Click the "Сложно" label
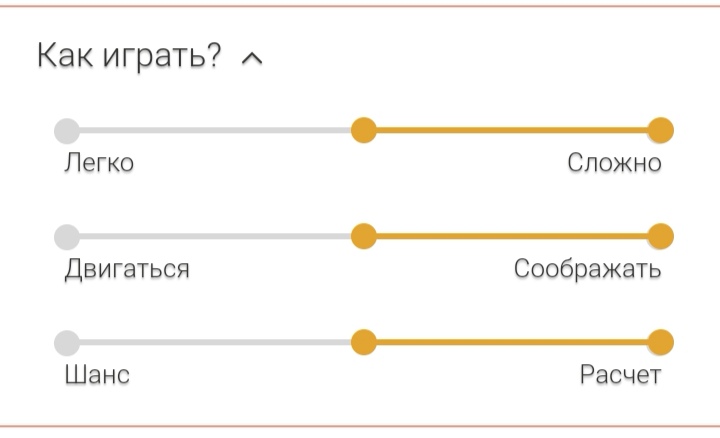Image resolution: width=720 pixels, height=438 pixels. [614, 163]
